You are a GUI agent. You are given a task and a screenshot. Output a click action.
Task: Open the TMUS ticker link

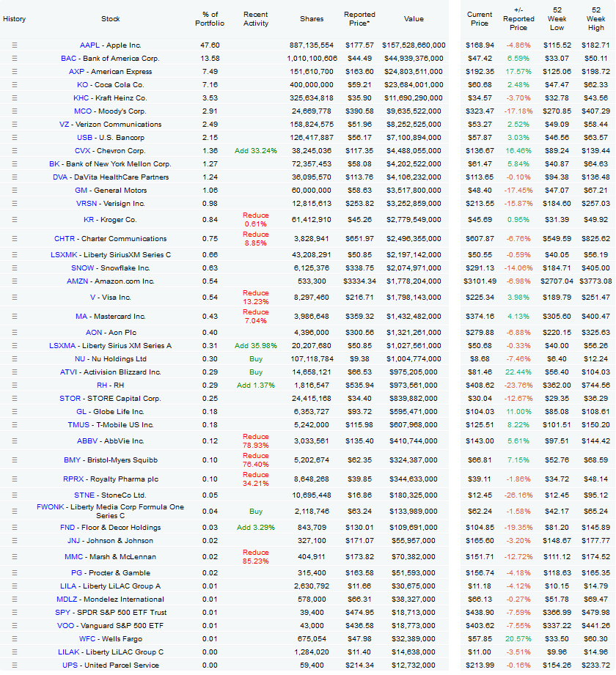(x=78, y=425)
